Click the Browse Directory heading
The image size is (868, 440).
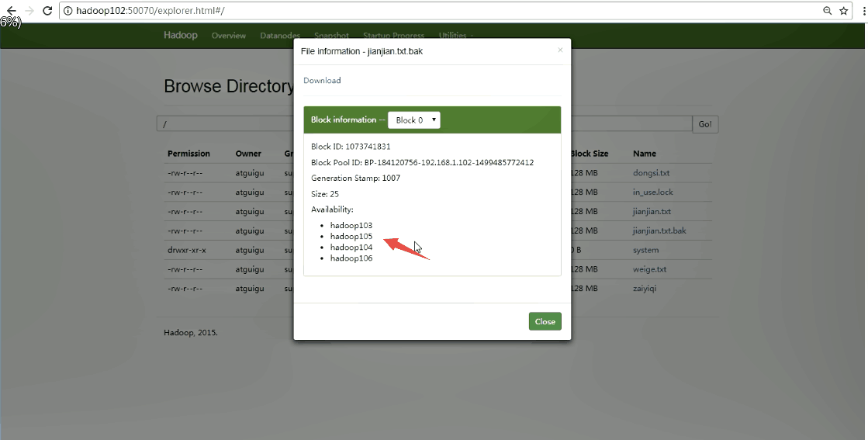click(229, 86)
